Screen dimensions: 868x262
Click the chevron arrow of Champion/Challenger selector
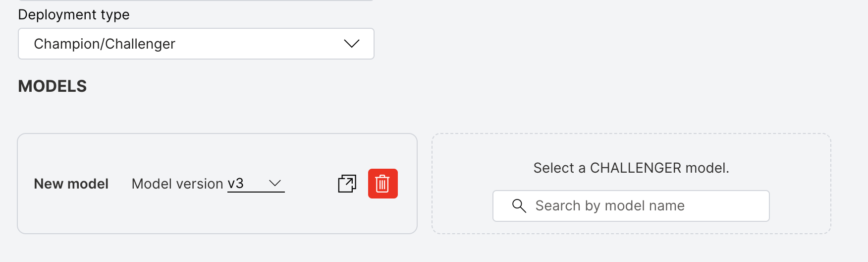[x=351, y=44]
